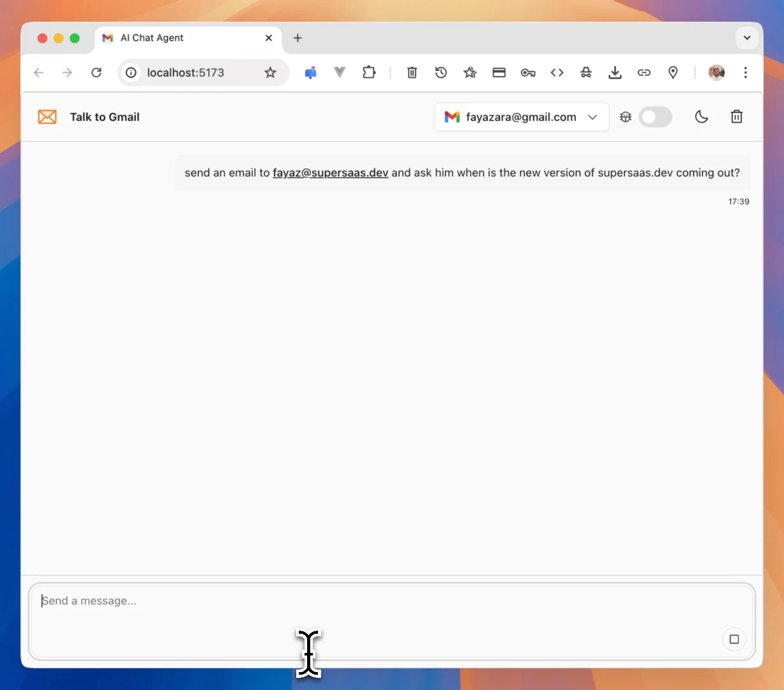Toggle the debug mode switch
Viewport: 784px width, 690px height.
[x=656, y=117]
